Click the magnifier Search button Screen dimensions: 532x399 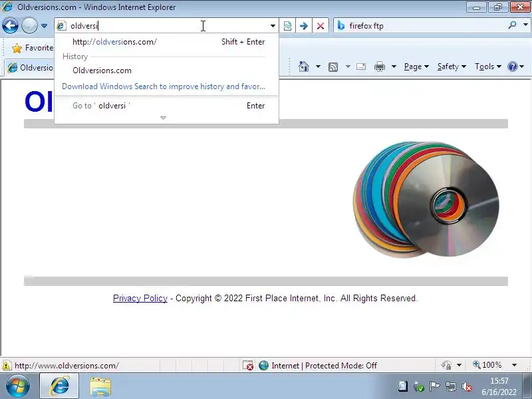[x=512, y=25]
